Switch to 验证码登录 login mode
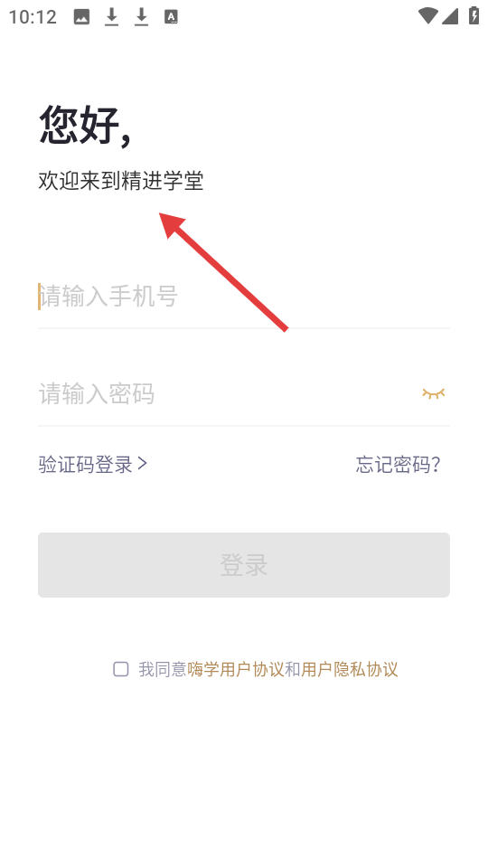This screenshot has width=488, height=868. [92, 464]
